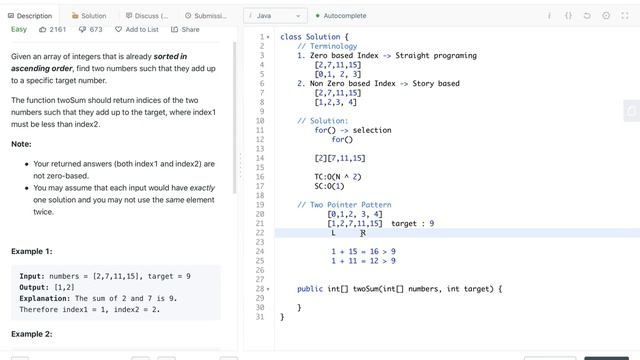Click line number 10 in gutter

point(260,121)
